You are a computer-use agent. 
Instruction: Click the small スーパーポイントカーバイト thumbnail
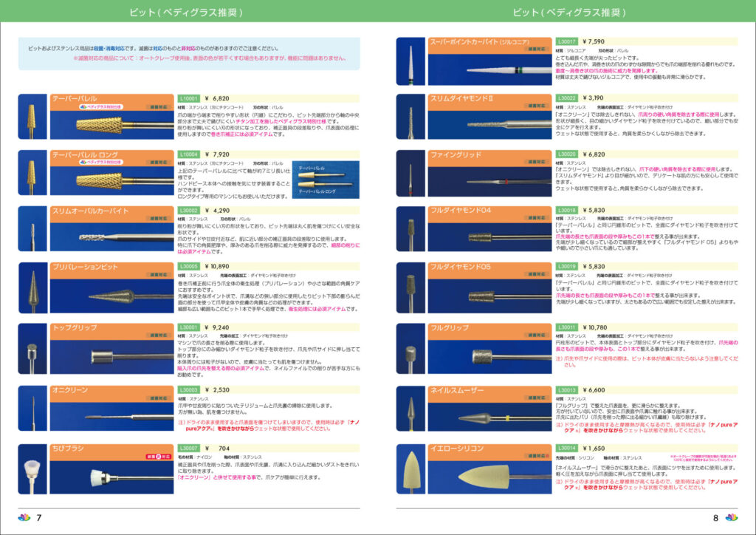pyautogui.click(x=410, y=61)
